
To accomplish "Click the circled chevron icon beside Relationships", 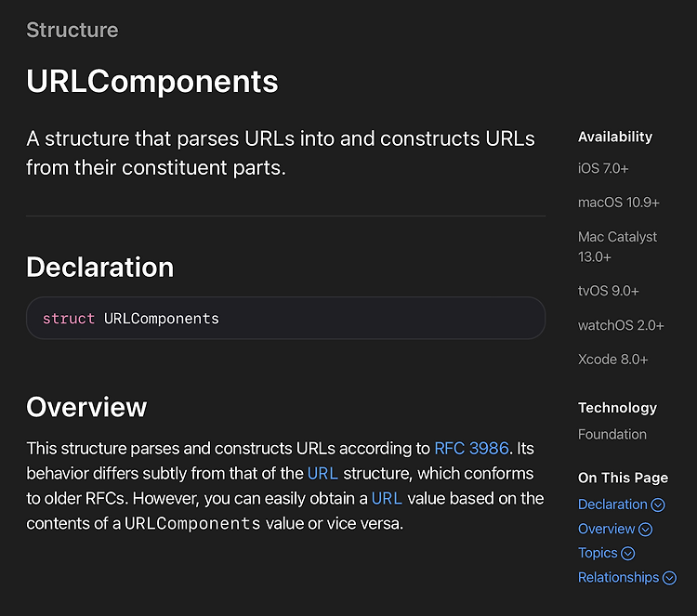I will [669, 578].
